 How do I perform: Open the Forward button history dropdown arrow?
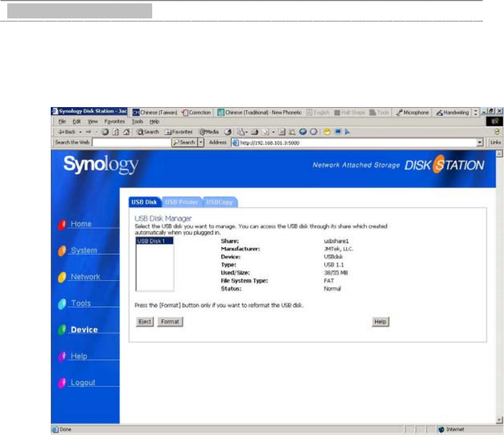click(96, 132)
